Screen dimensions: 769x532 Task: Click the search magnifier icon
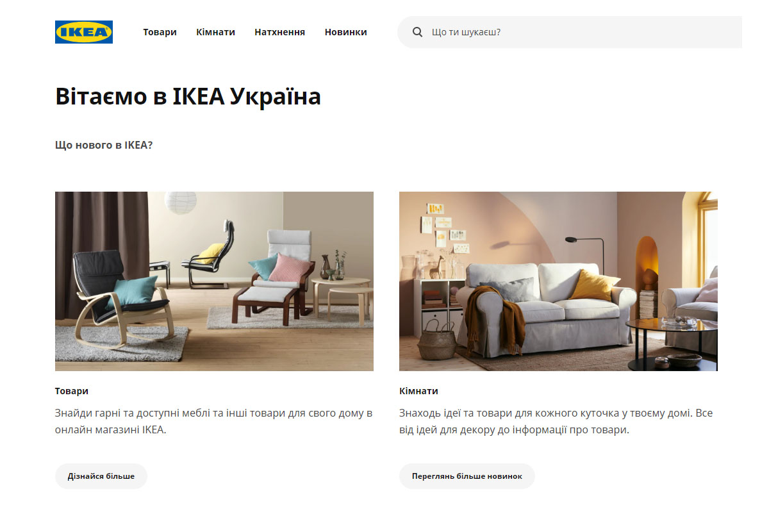click(x=418, y=32)
